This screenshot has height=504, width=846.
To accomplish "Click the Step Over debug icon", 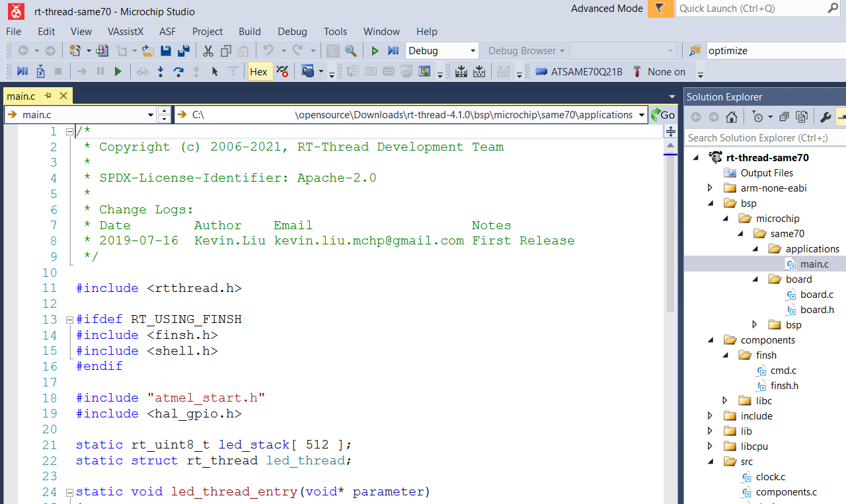I will (x=178, y=71).
